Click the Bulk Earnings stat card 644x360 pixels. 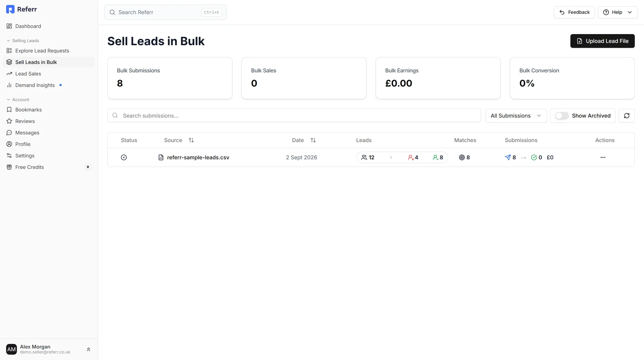[438, 78]
